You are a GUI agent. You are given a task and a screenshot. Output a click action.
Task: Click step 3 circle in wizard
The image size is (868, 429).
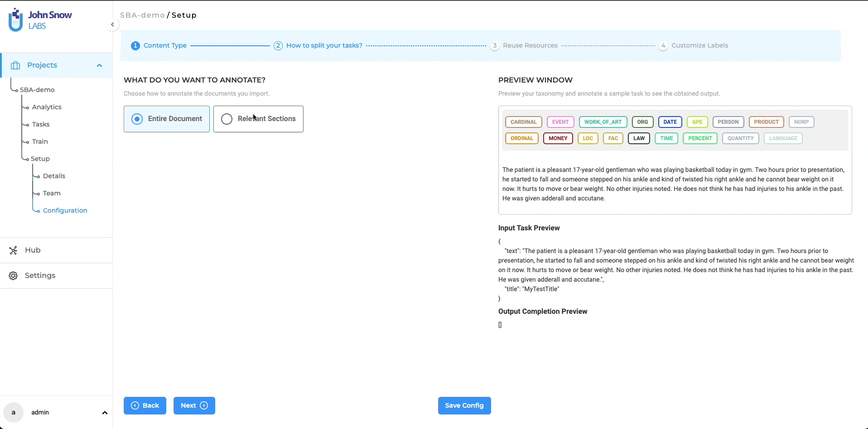(x=495, y=46)
